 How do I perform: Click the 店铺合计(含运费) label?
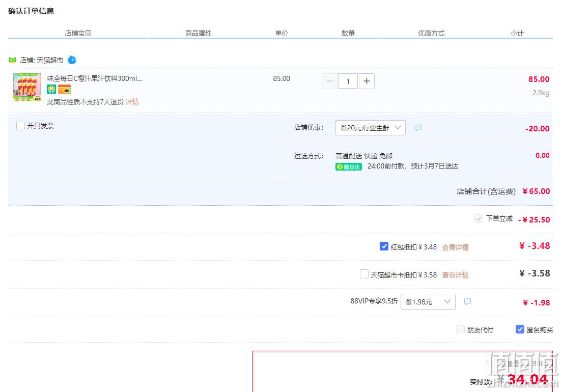pos(486,191)
